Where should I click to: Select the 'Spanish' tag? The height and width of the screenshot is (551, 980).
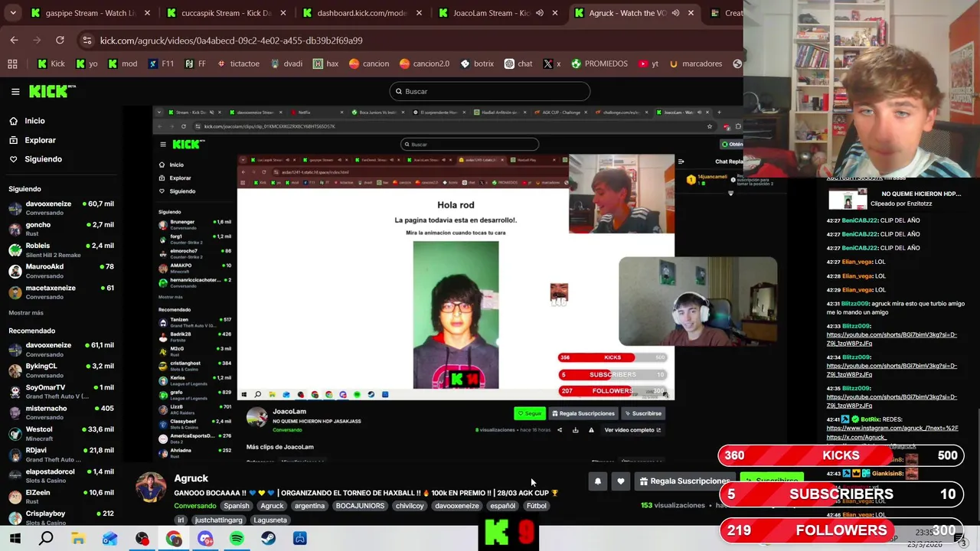[x=237, y=506]
